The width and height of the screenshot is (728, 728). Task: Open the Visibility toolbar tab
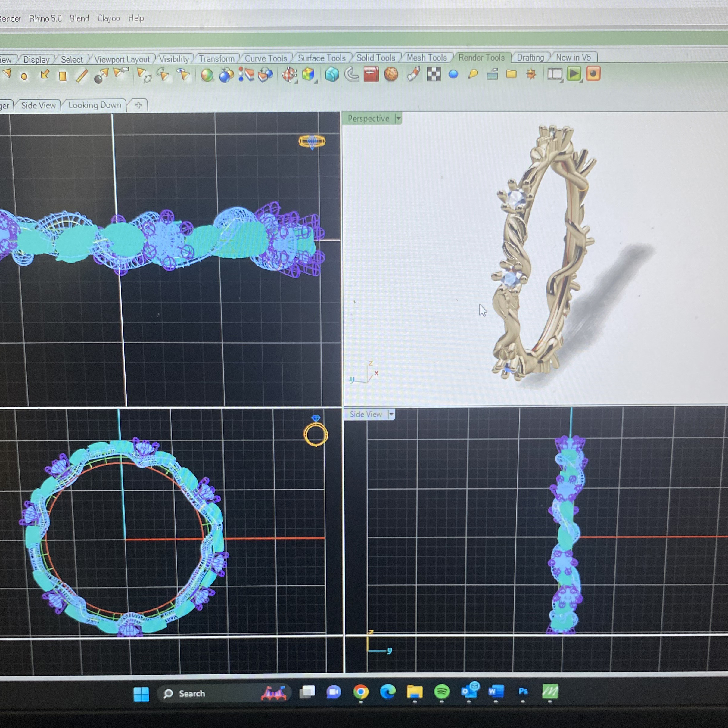click(174, 59)
